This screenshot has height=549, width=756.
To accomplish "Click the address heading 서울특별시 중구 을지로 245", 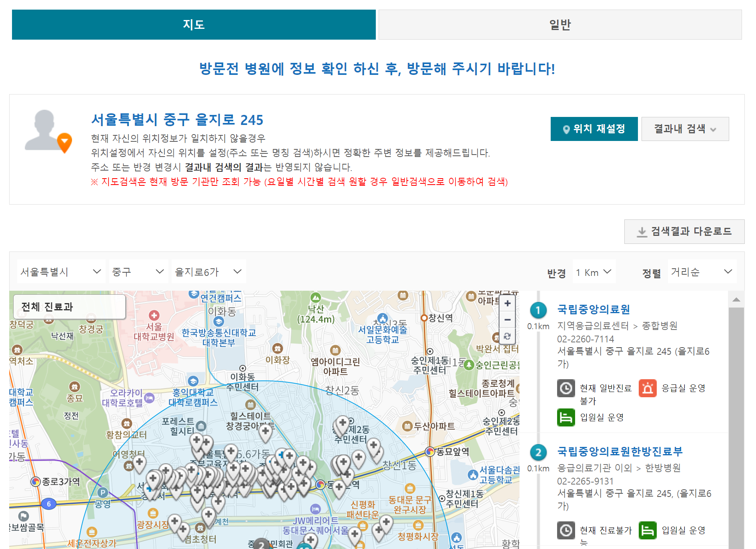I will tap(177, 120).
